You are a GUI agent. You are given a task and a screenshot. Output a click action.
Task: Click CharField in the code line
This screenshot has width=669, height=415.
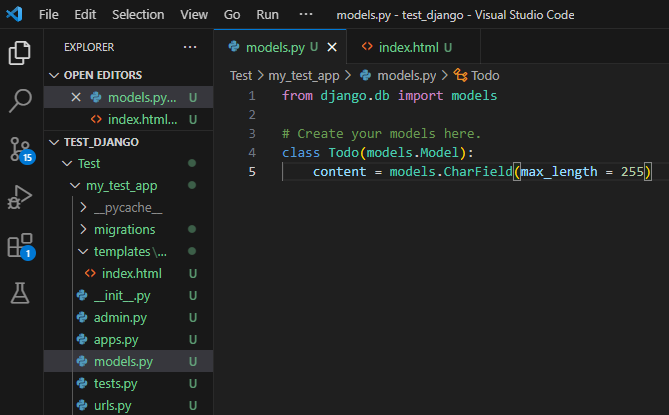pyautogui.click(x=477, y=171)
